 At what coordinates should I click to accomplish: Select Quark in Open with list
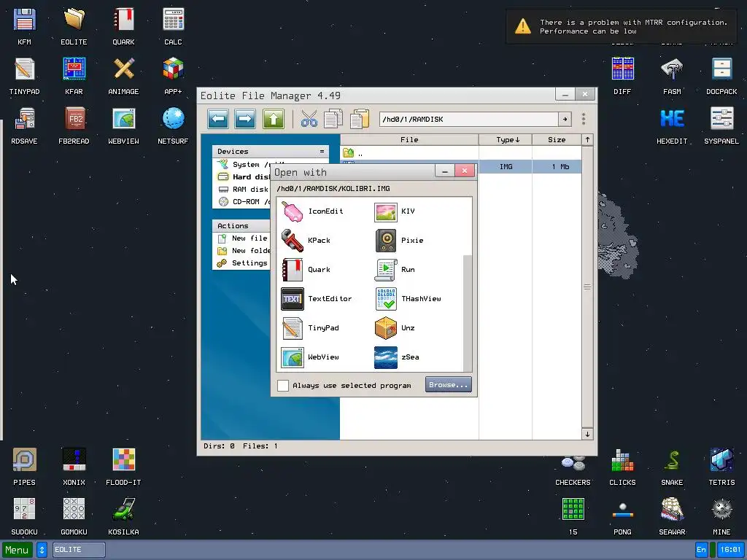point(306,270)
